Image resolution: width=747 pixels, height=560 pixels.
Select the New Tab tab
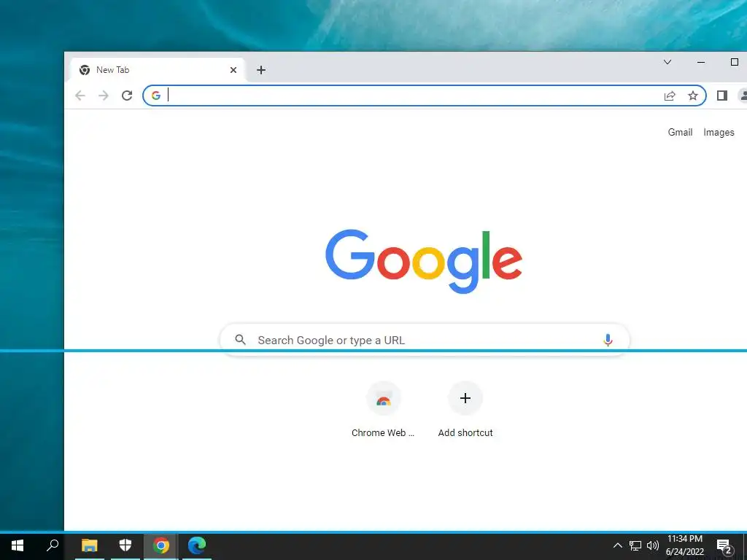[x=158, y=70]
